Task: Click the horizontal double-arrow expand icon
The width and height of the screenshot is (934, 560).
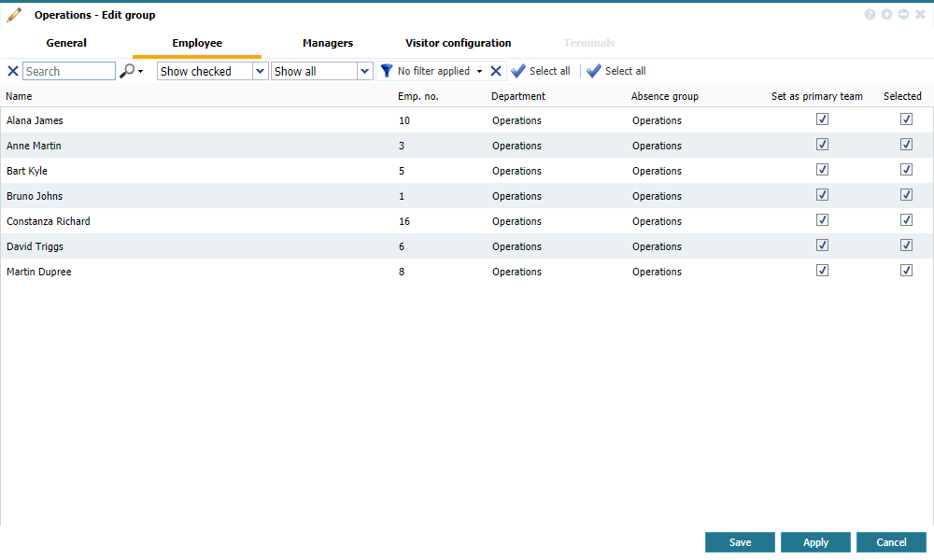Action: (x=903, y=15)
